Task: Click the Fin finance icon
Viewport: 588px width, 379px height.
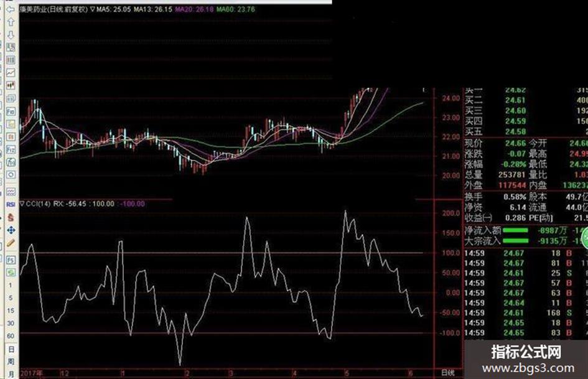Action: point(11,111)
